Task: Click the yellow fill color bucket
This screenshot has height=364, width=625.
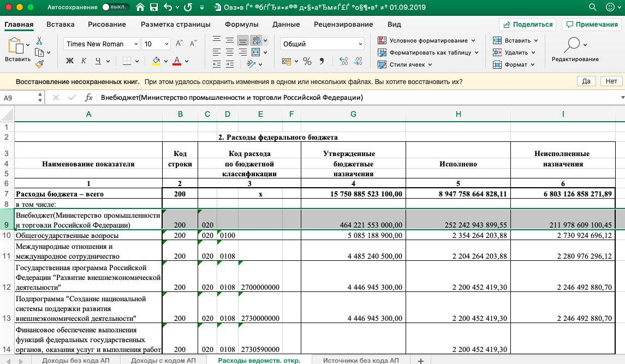Action: point(156,61)
